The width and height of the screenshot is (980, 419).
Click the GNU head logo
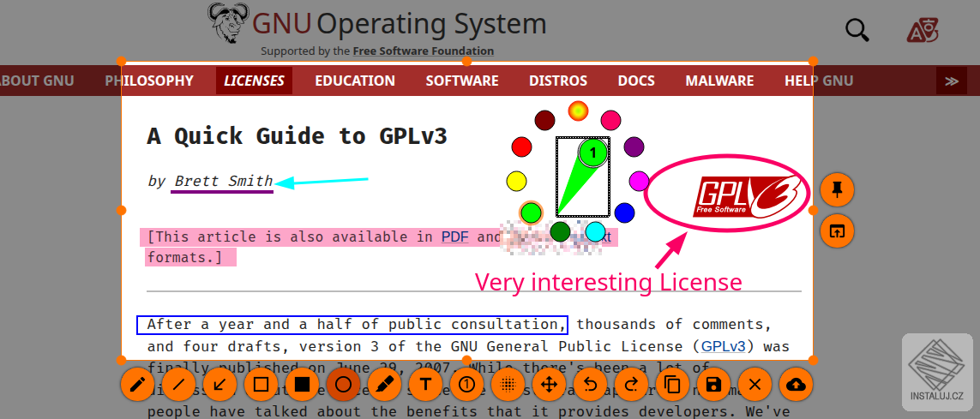coord(228,23)
